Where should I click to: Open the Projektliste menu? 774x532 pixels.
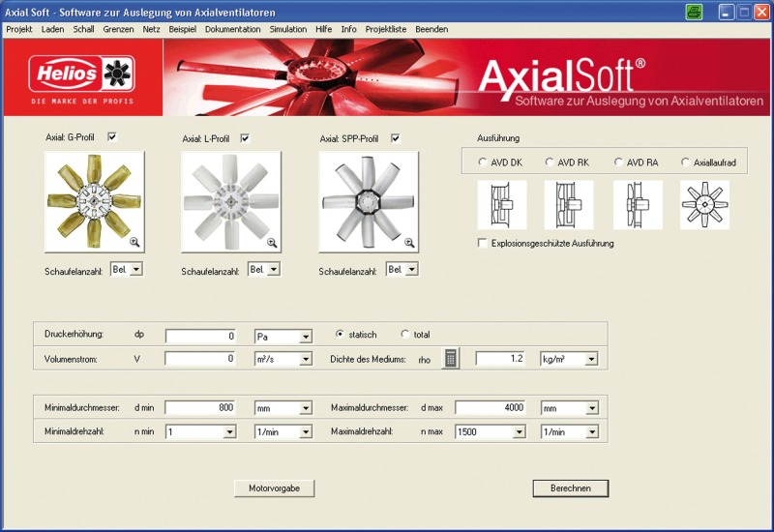click(x=385, y=29)
